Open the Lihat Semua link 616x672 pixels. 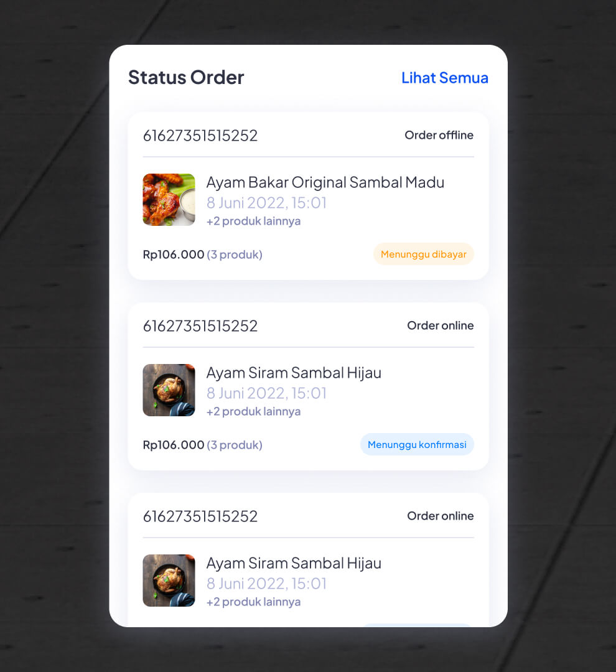[x=444, y=78]
